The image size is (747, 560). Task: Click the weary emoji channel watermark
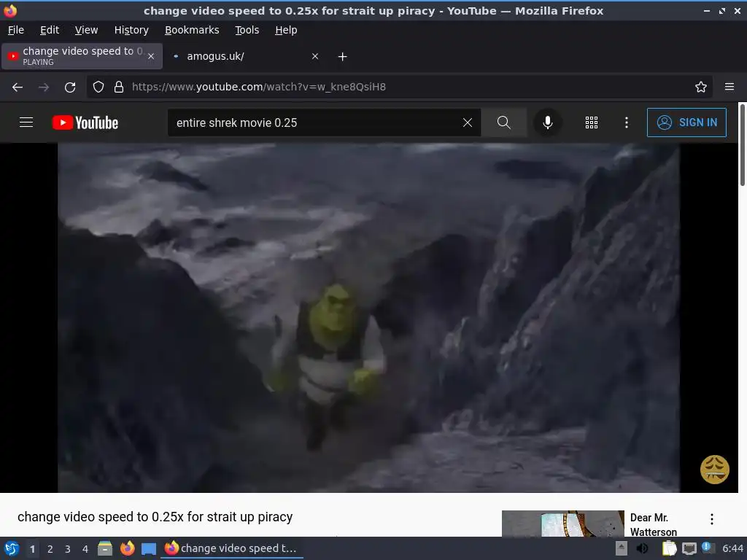point(714,470)
